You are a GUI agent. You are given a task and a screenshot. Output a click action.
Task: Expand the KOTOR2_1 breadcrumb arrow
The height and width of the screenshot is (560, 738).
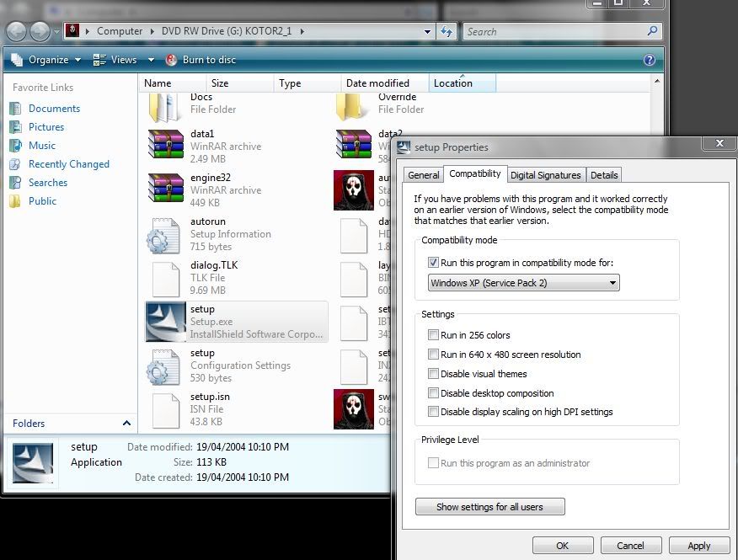(302, 31)
